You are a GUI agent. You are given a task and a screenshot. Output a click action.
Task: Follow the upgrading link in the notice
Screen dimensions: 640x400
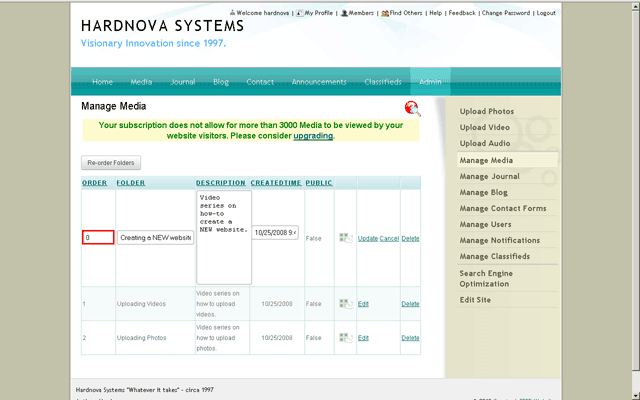click(x=312, y=135)
